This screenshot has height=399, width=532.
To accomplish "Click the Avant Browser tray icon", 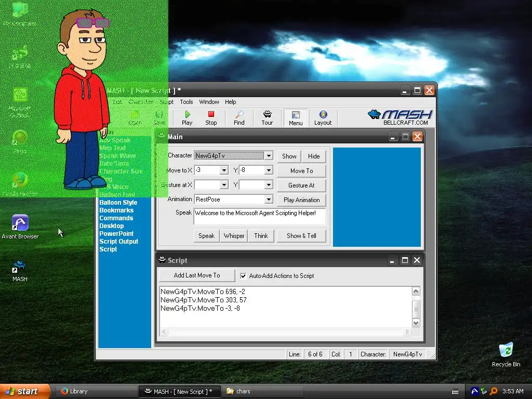I will click(x=475, y=391).
